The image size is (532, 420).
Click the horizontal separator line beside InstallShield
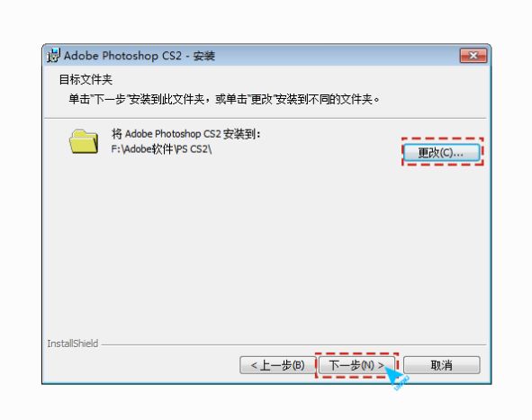tap(293, 345)
